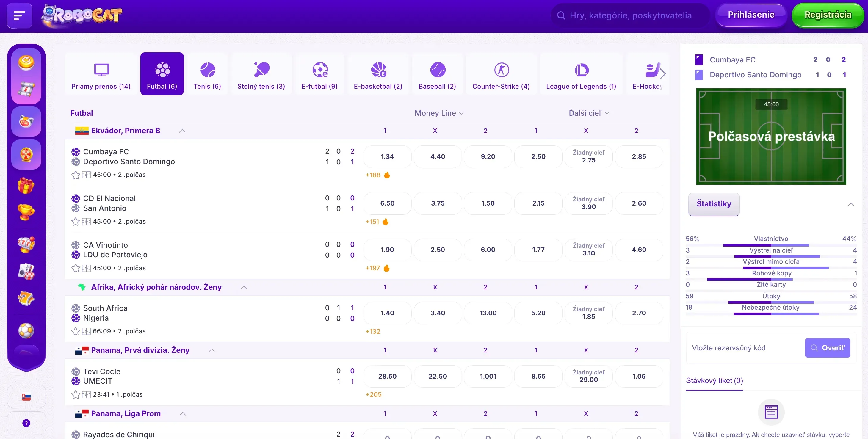868x439 pixels.
Task: Click the RoboCat logo
Action: click(82, 15)
